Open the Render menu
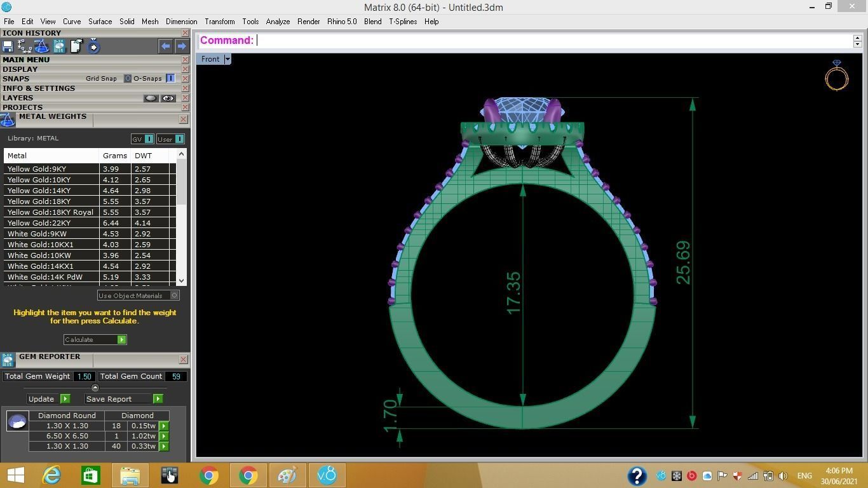 click(309, 22)
